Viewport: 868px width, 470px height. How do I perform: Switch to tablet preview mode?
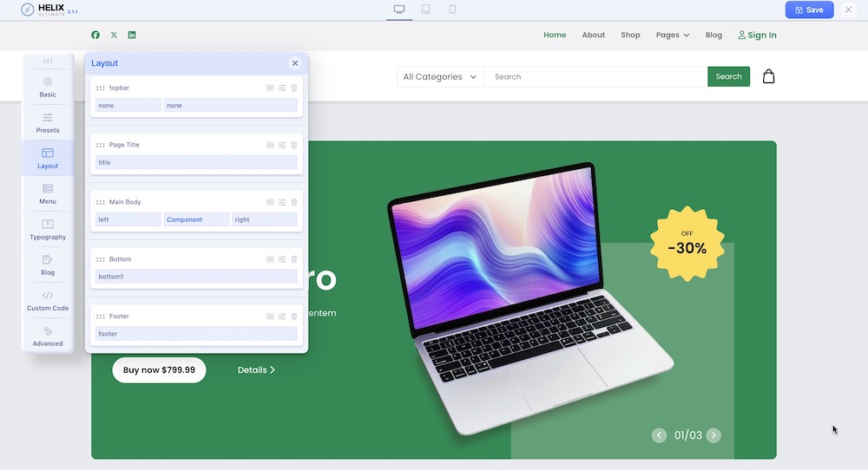coord(425,10)
